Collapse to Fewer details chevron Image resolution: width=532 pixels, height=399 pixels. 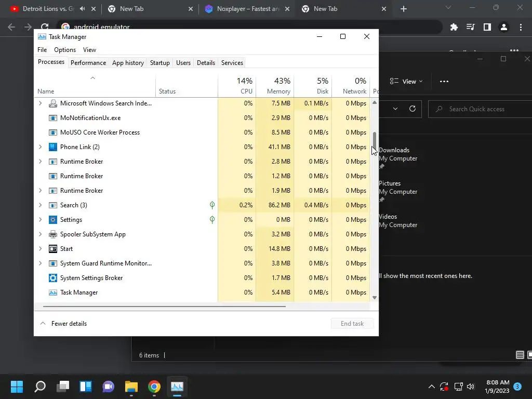[43, 323]
